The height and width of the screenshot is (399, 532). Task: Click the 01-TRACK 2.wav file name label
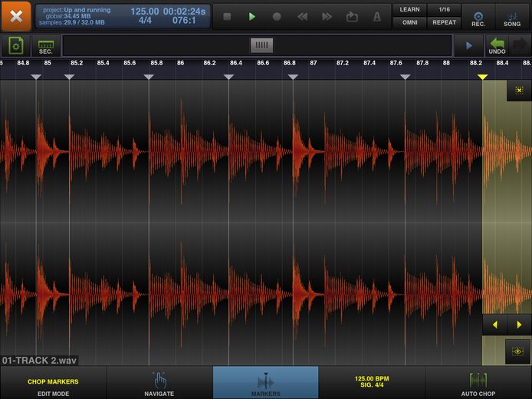pyautogui.click(x=39, y=360)
